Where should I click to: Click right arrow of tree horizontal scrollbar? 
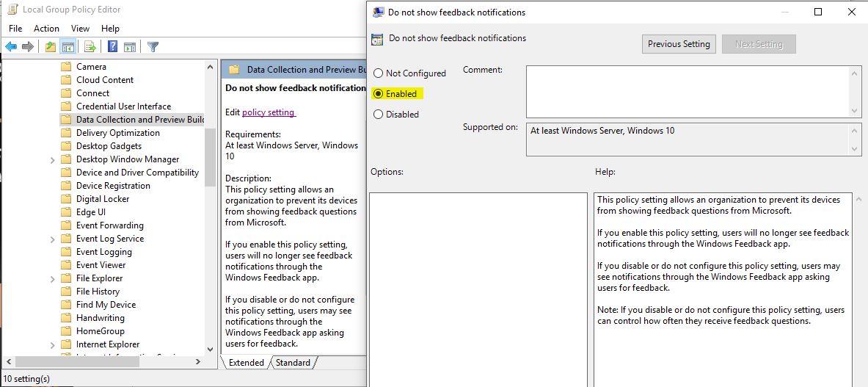tap(198, 361)
